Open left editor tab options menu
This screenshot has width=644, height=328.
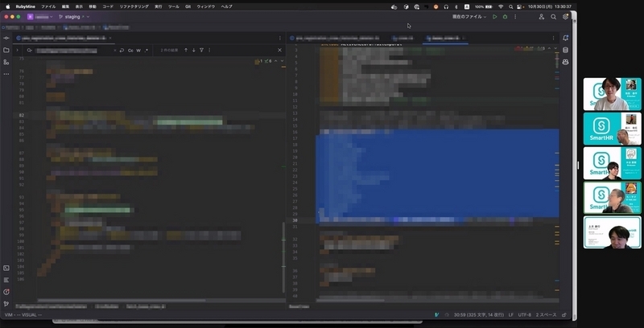click(280, 38)
